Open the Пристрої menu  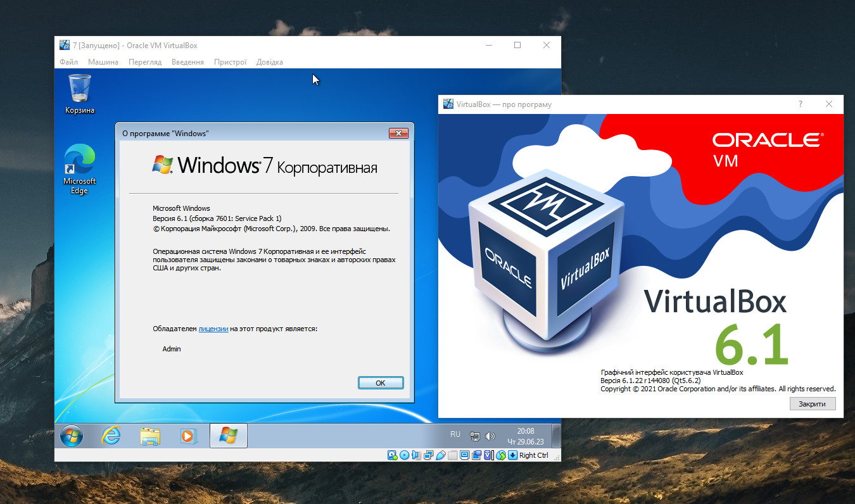click(230, 62)
